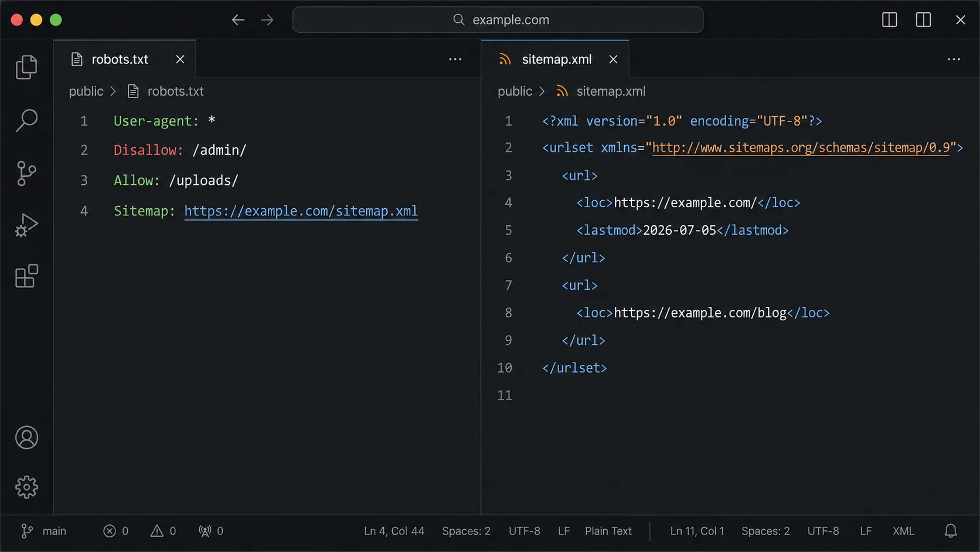Open the Explorer files view

(26, 67)
